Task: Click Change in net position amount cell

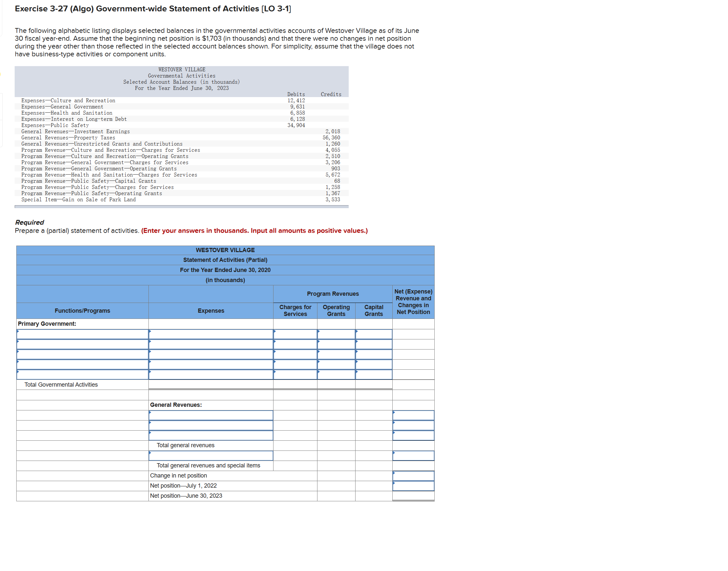Action: pos(413,476)
